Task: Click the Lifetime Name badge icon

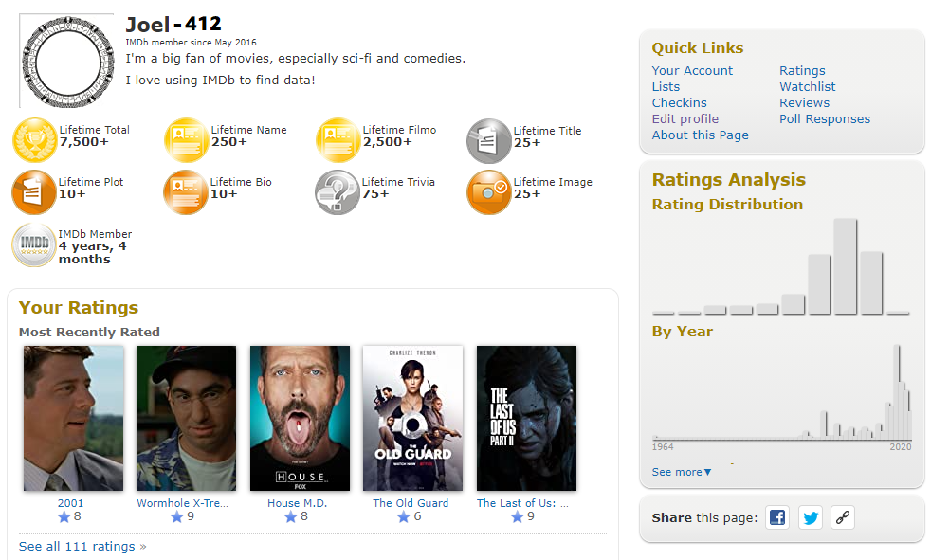Action: coord(186,141)
